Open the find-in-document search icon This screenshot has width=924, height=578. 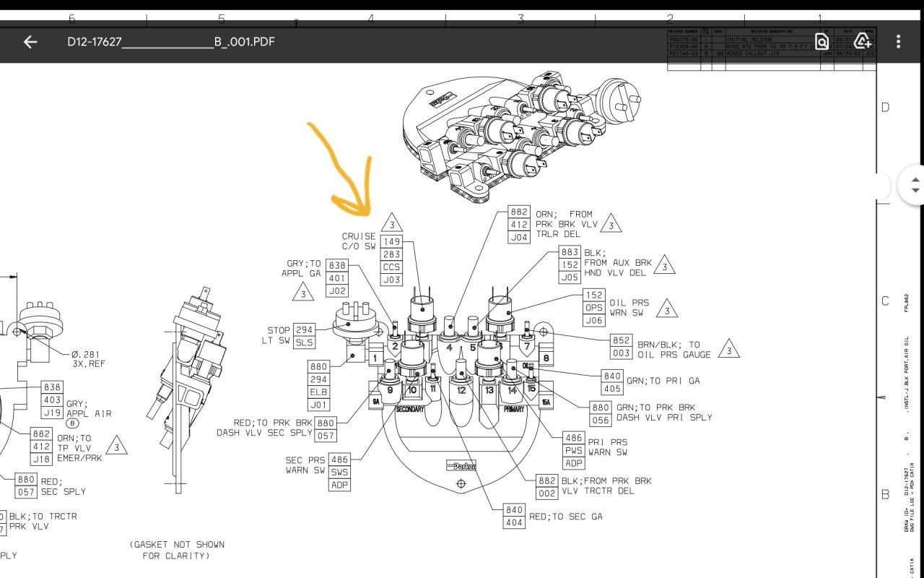click(x=821, y=41)
